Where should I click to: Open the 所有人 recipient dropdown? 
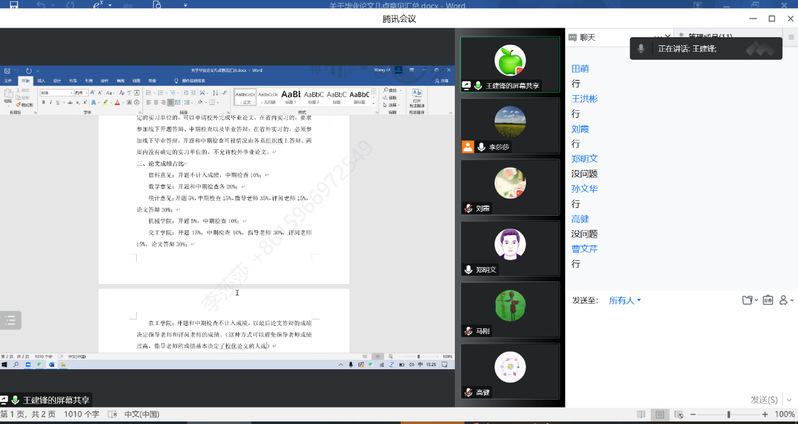tap(624, 300)
